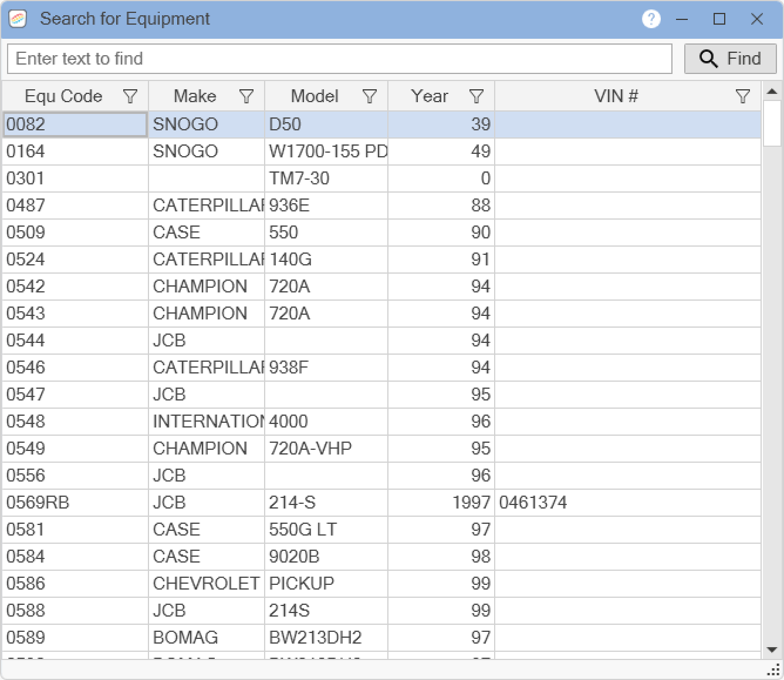Sort by the VIN # column header
This screenshot has height=680, width=784.
click(616, 96)
